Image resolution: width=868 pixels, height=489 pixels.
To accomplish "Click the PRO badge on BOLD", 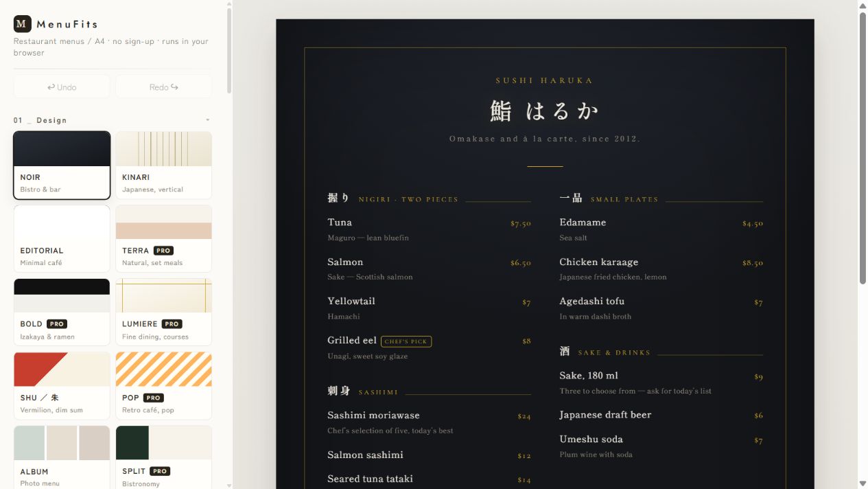I will (56, 324).
